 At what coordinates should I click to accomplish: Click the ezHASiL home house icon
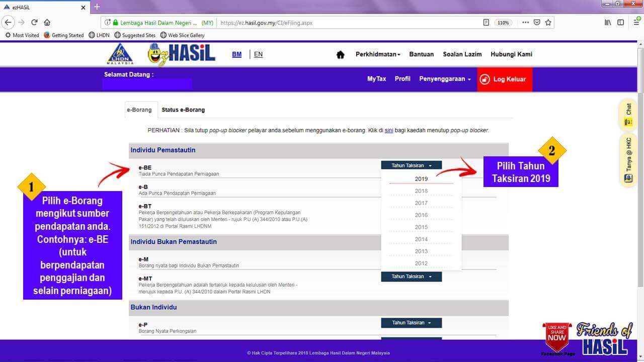341,55
